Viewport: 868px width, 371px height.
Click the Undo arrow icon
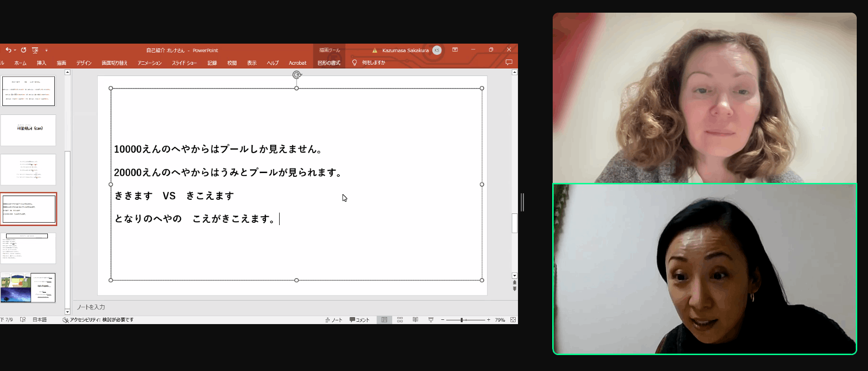point(8,50)
